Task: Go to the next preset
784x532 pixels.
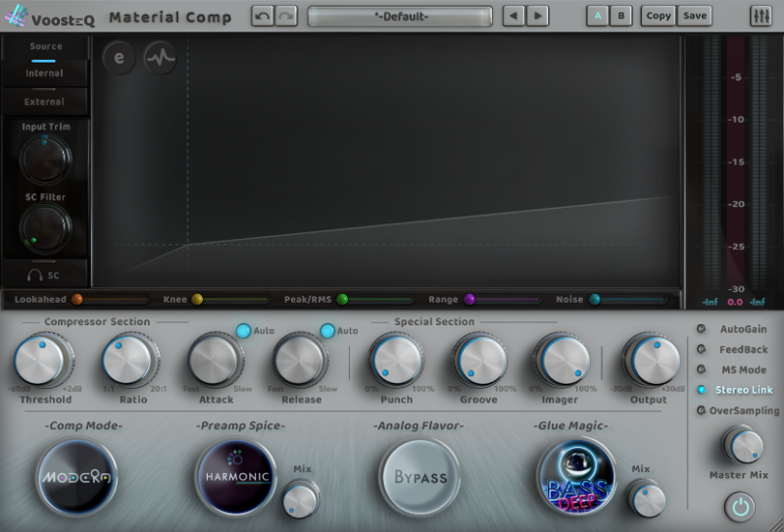Action: point(538,17)
